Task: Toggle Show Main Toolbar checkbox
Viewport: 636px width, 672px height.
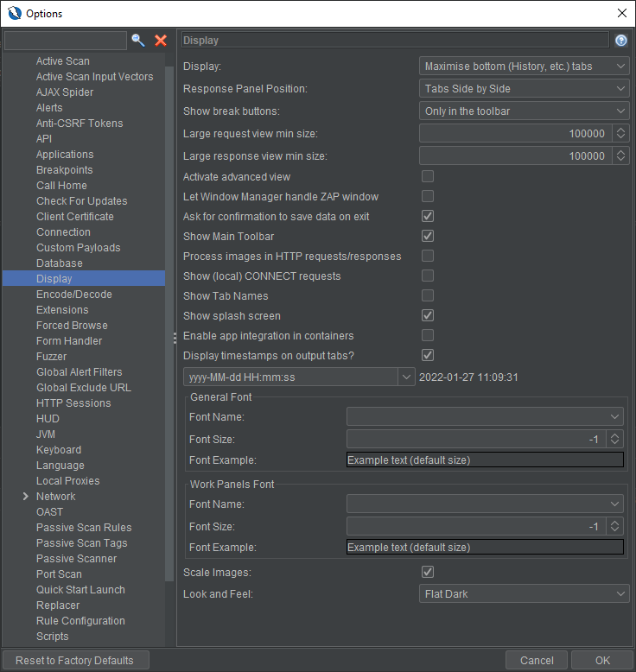Action: pos(428,236)
